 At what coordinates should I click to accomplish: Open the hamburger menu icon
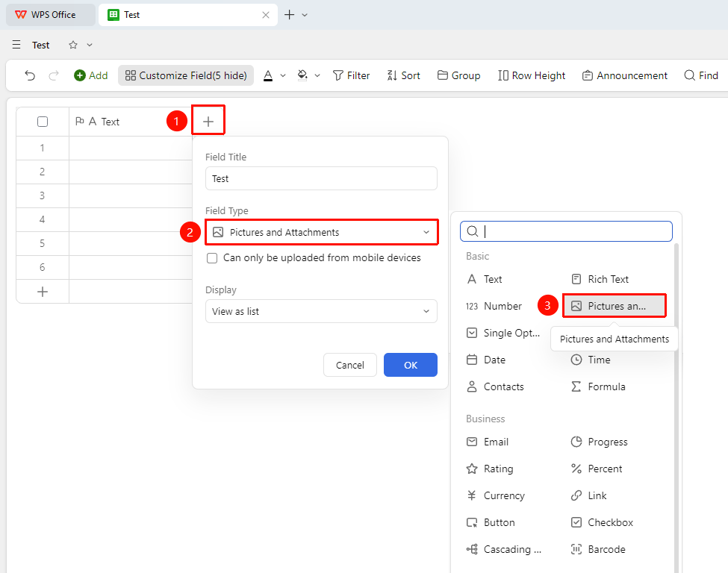[16, 45]
